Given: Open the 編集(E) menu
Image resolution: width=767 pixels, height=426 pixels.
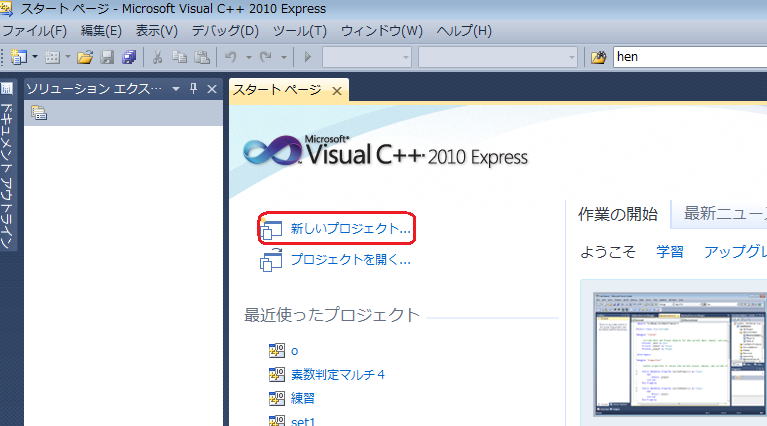Looking at the screenshot, I should [101, 31].
